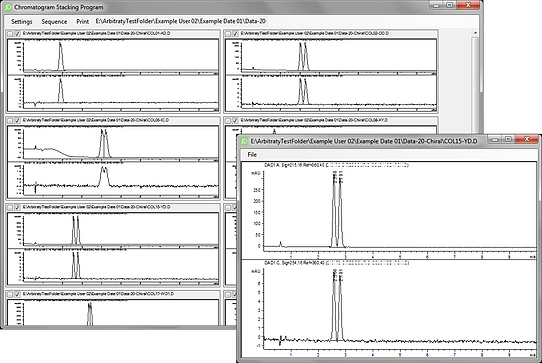Maximize the Chromatogram Stacking Program window
This screenshot has height=363, width=542.
click(450, 5)
